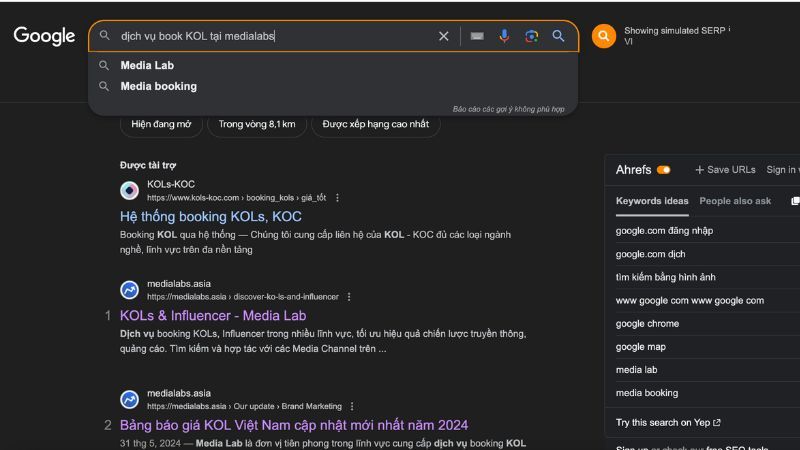Apply the 'Trong vòng 8,1 km' filter
This screenshot has width=800, height=450.
[x=257, y=124]
